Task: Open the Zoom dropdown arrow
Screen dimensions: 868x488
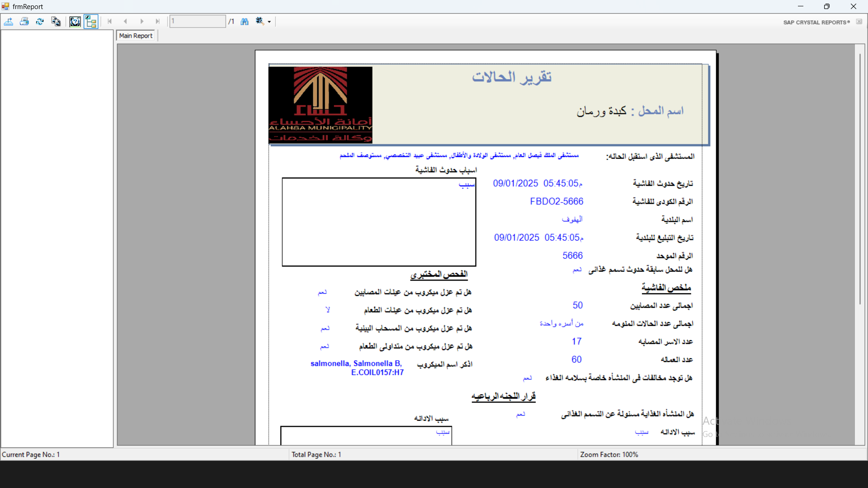Action: [x=269, y=22]
